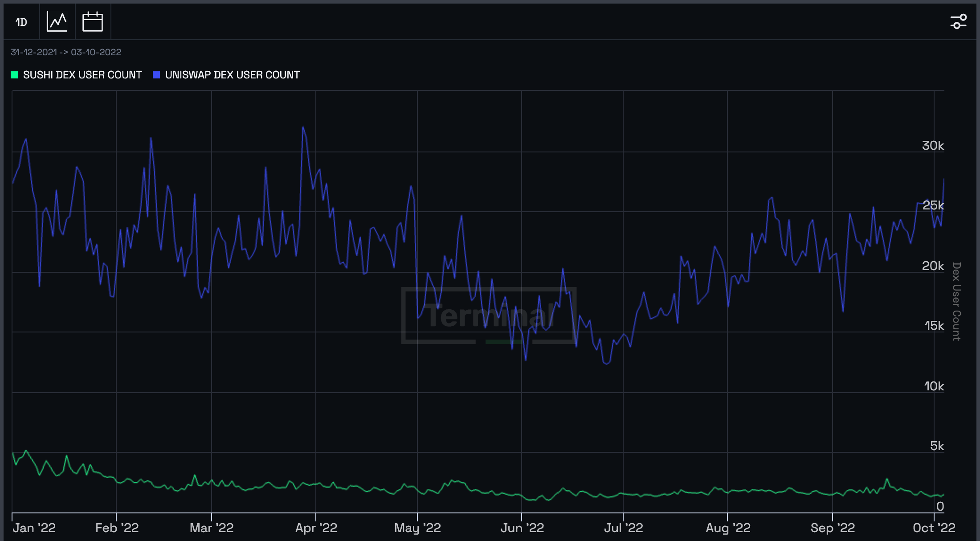Screen dimensions: 980x541
Task: Open the calendar date picker
Action: 93,22
